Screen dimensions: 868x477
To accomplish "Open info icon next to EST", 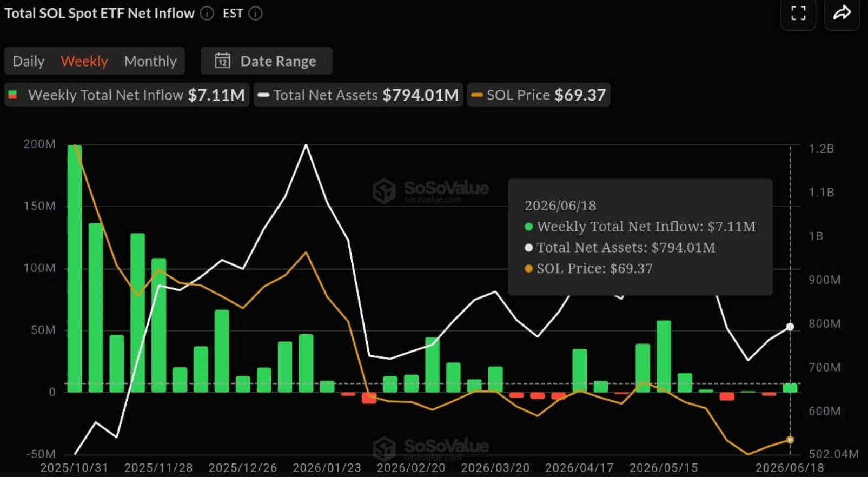I will click(255, 14).
